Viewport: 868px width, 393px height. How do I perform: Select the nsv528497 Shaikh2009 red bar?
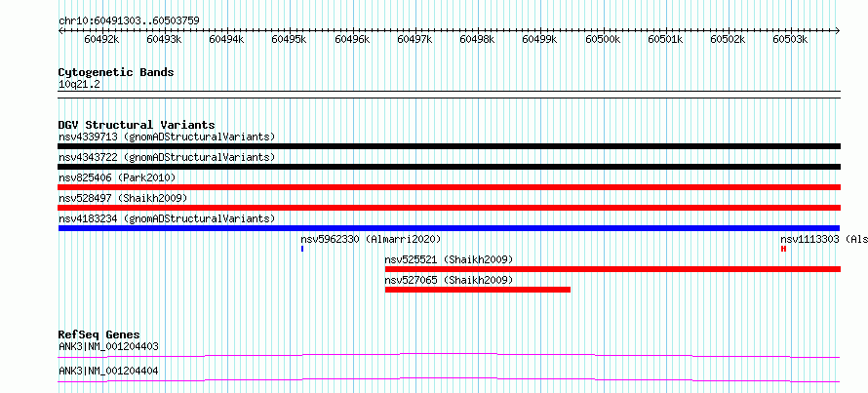[449, 208]
